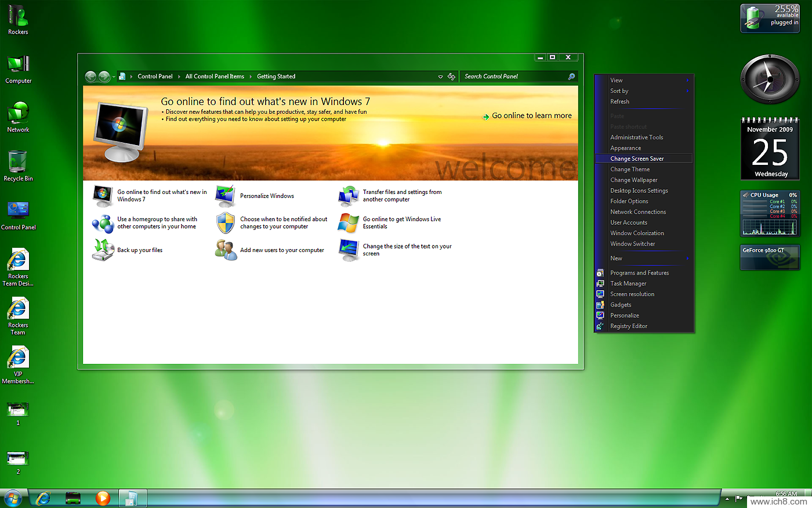Click All Control Panel Items breadcrumb
The height and width of the screenshot is (508, 812).
pos(215,77)
